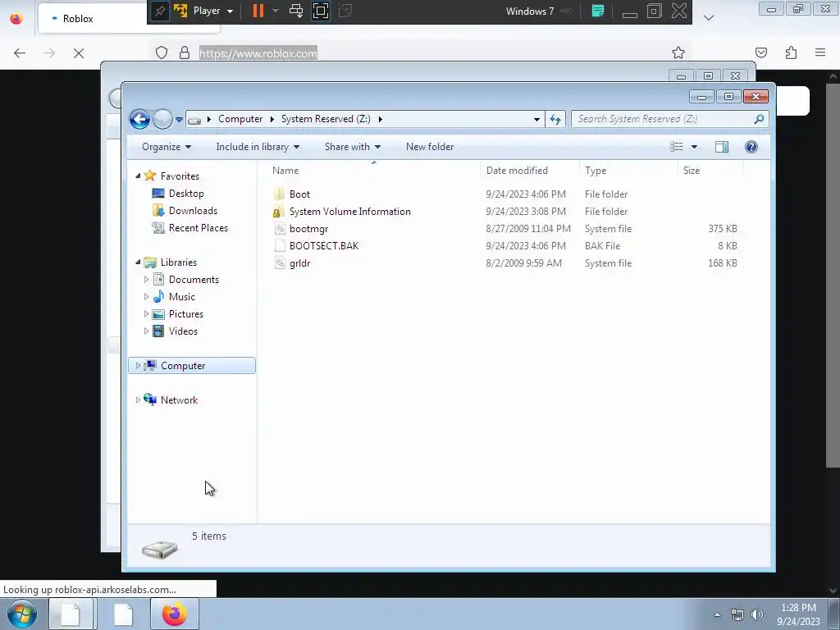
Task: Click the Search System Reserved (Z:) field
Action: [669, 119]
